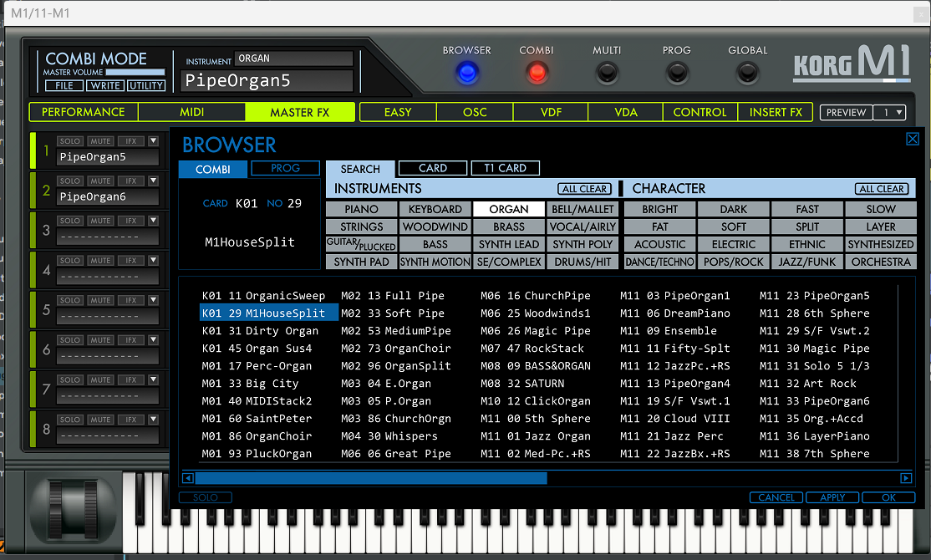The height and width of the screenshot is (560, 931).
Task: Click the WRITE button
Action: 105,85
